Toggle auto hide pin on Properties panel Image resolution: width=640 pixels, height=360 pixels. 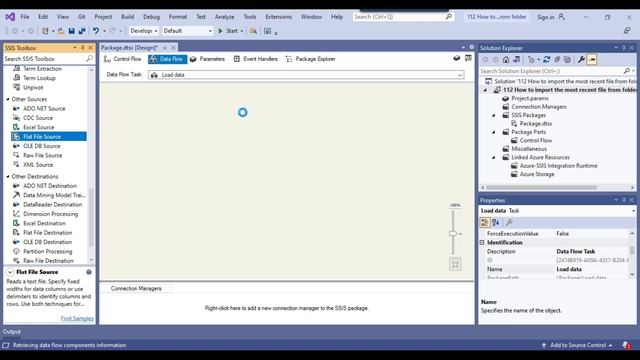click(624, 200)
